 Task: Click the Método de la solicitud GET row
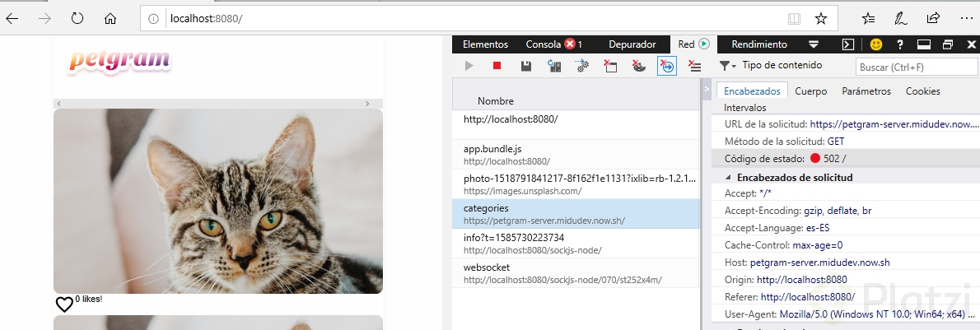click(x=846, y=142)
